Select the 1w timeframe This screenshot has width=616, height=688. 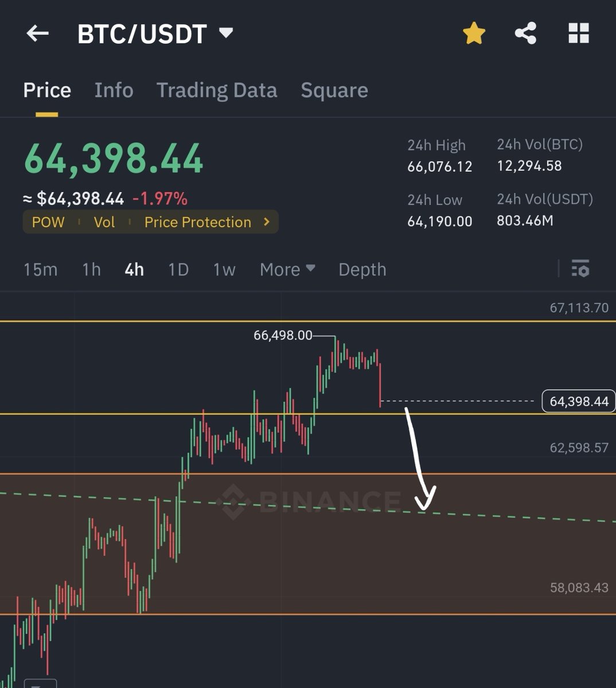224,269
